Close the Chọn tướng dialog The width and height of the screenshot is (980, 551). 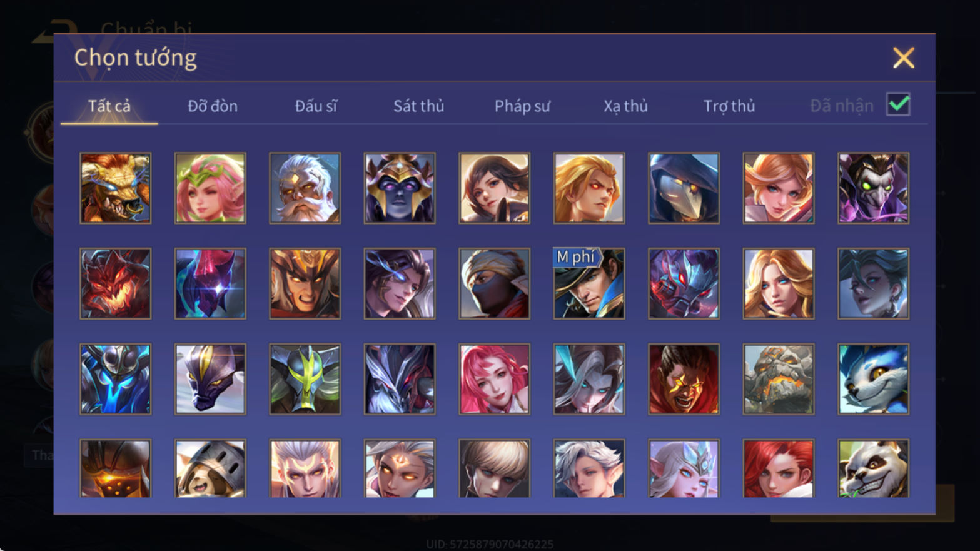[904, 58]
